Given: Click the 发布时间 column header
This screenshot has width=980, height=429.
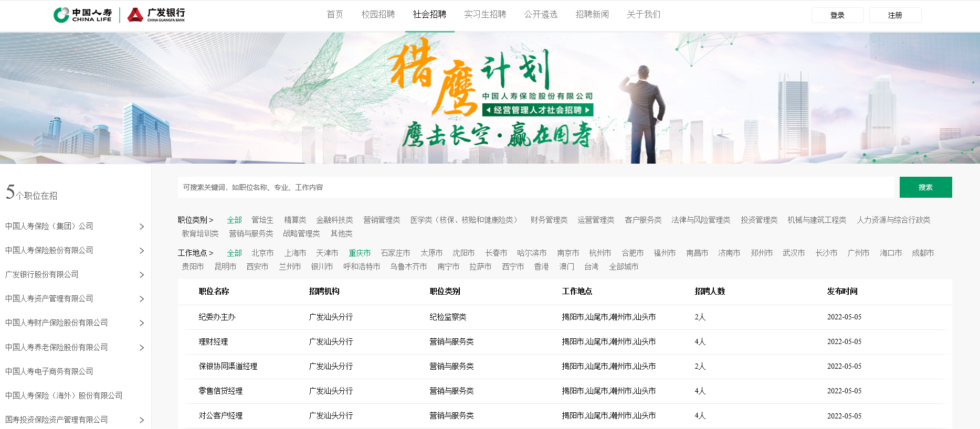Looking at the screenshot, I should tap(842, 291).
